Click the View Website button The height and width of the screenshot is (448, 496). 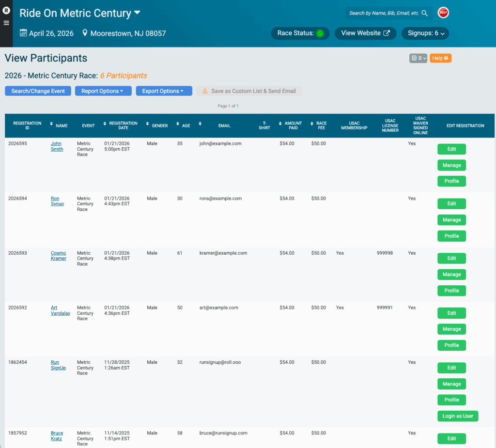coord(365,33)
